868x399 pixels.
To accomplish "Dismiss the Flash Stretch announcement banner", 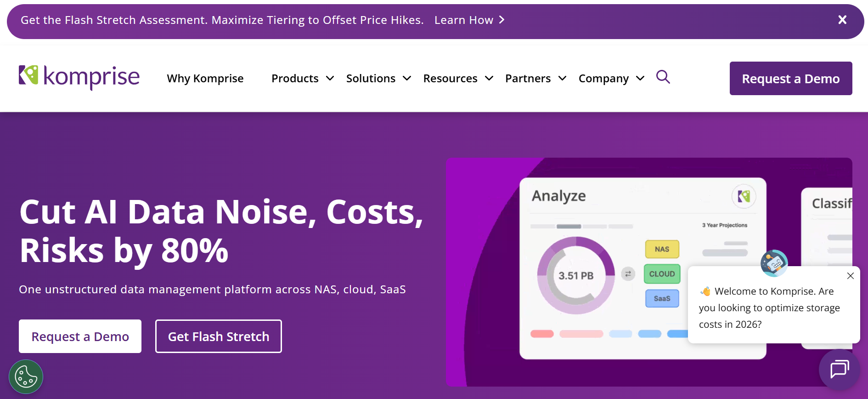I will click(x=842, y=19).
